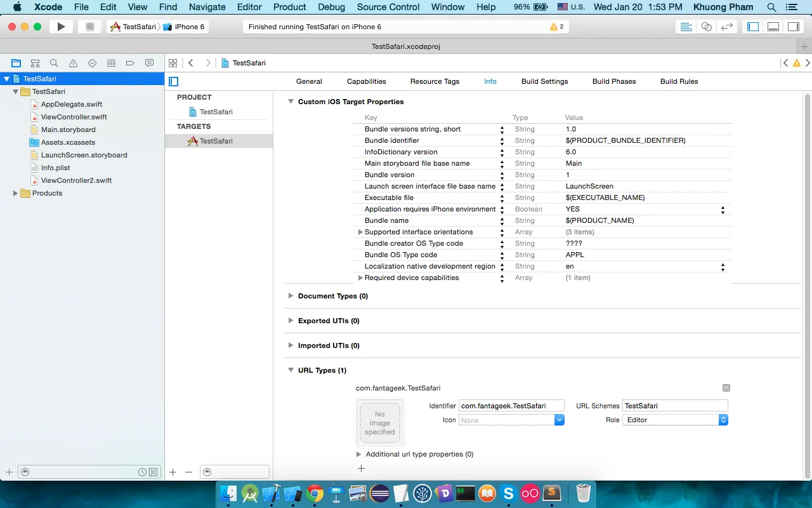Switch to the assistant editor
This screenshot has width=812, height=508.
click(x=706, y=27)
